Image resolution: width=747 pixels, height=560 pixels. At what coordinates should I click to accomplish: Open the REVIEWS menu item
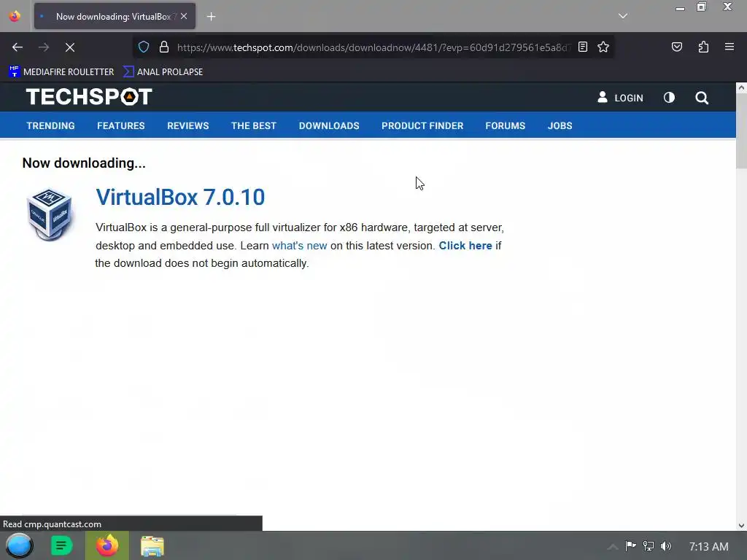(x=187, y=125)
